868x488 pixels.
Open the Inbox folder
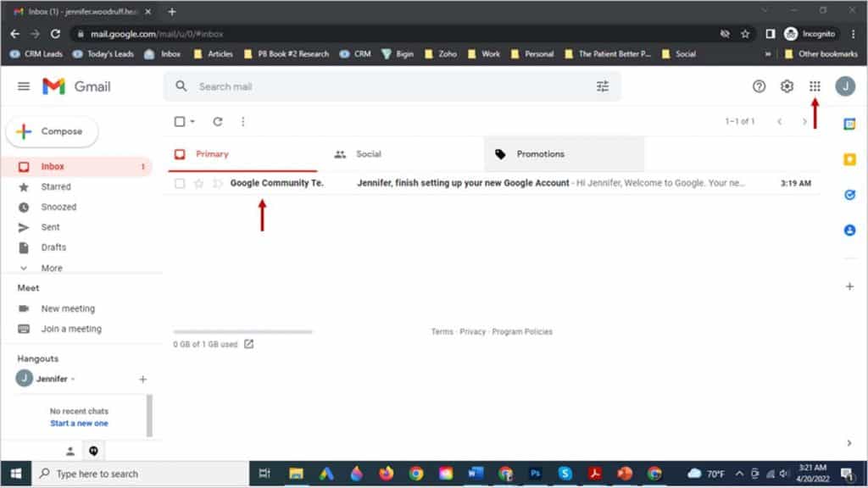pos(76,167)
